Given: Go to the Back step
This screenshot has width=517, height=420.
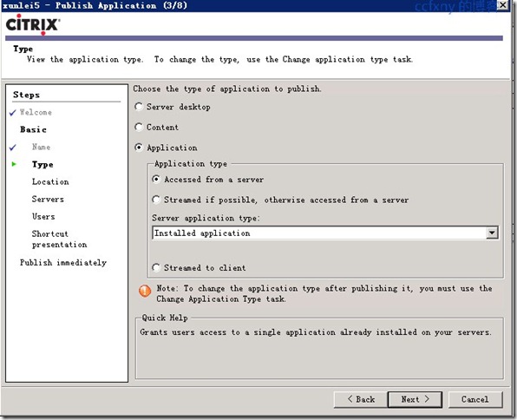Looking at the screenshot, I should coord(361,399).
